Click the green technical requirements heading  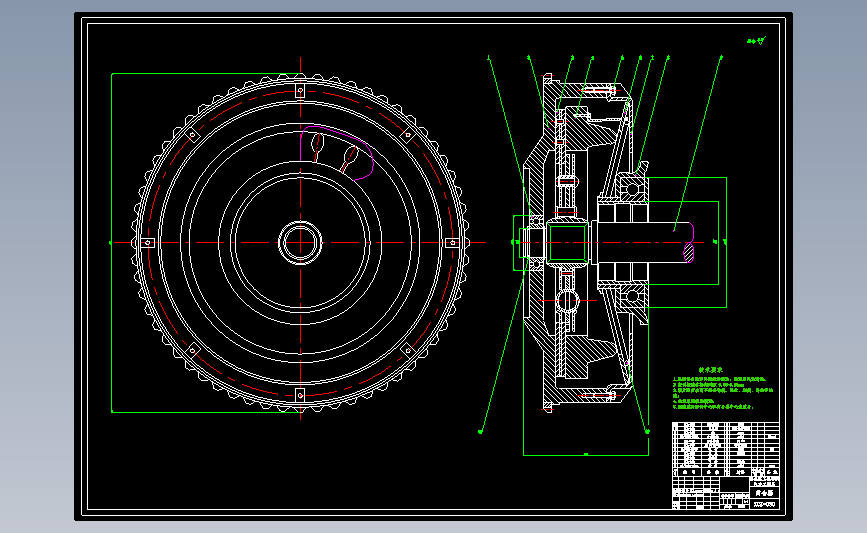(x=711, y=370)
